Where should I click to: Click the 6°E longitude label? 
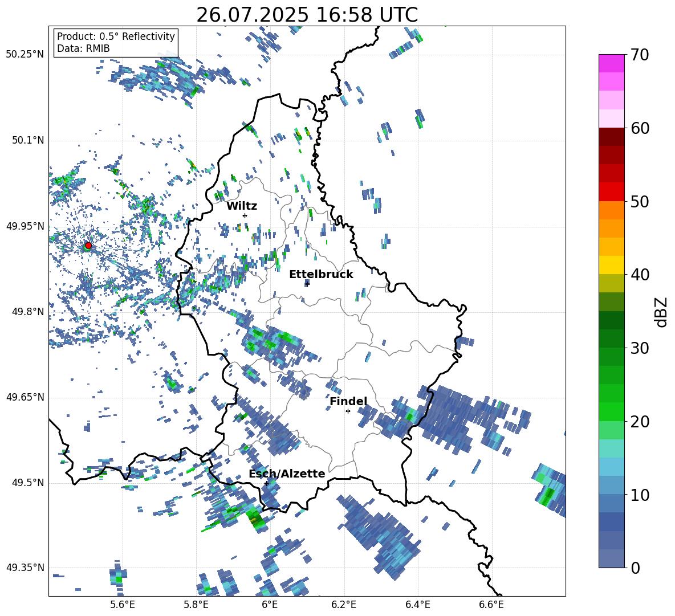pos(270,605)
